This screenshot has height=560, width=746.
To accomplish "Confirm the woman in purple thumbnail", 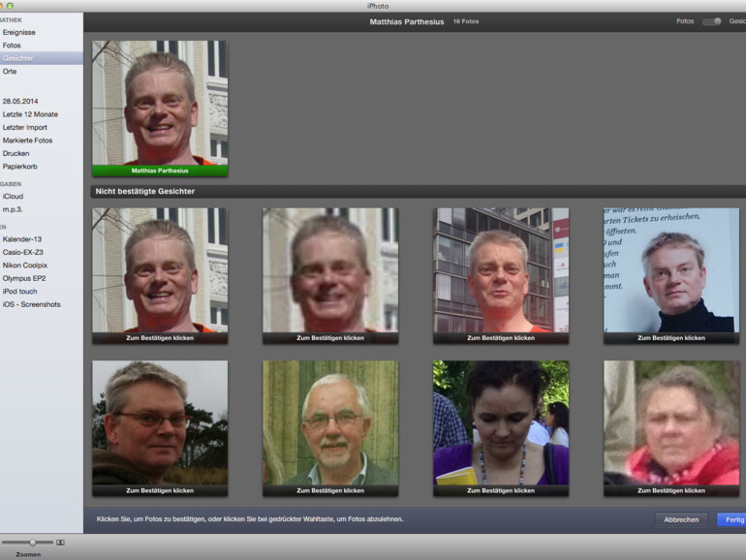I will (x=501, y=428).
